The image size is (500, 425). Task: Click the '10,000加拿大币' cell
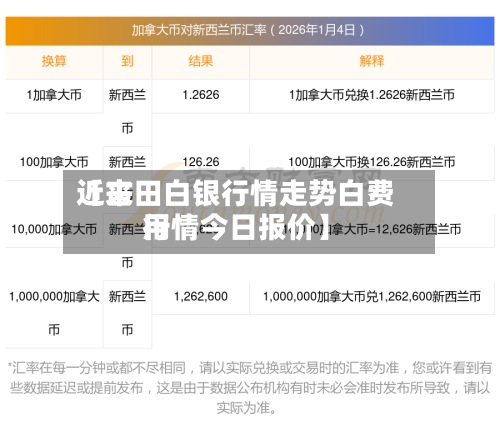point(54,230)
